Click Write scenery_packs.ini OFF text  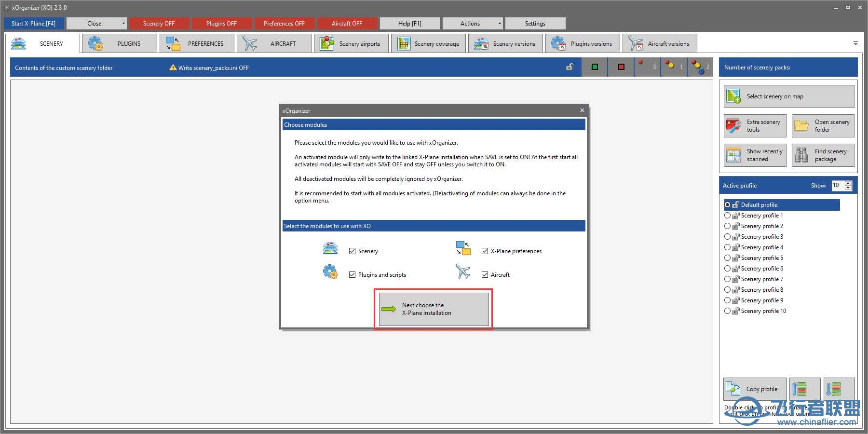pos(214,68)
